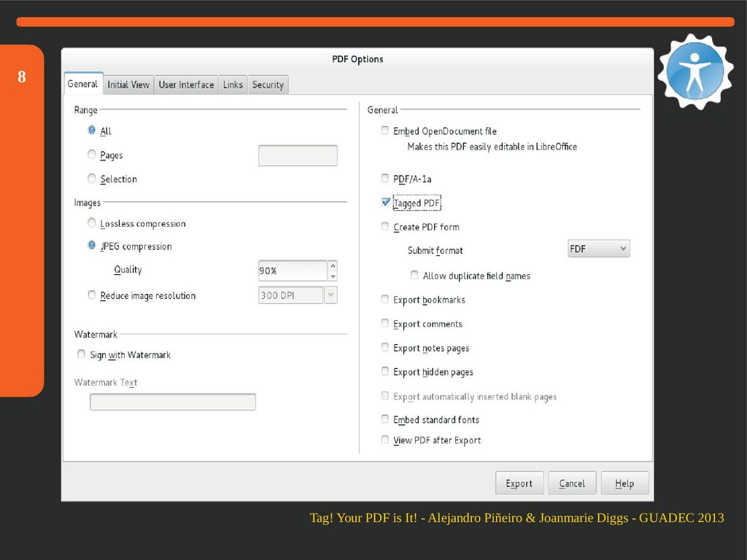Increase JPEG Quality with stepper up arrow
The width and height of the screenshot is (747, 560).
[333, 266]
